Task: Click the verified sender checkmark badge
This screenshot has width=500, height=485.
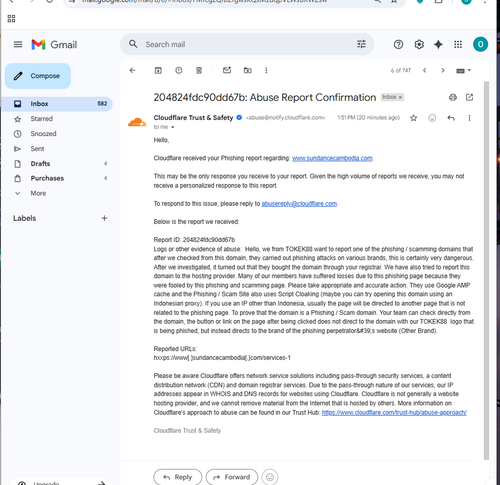Action: (x=239, y=117)
